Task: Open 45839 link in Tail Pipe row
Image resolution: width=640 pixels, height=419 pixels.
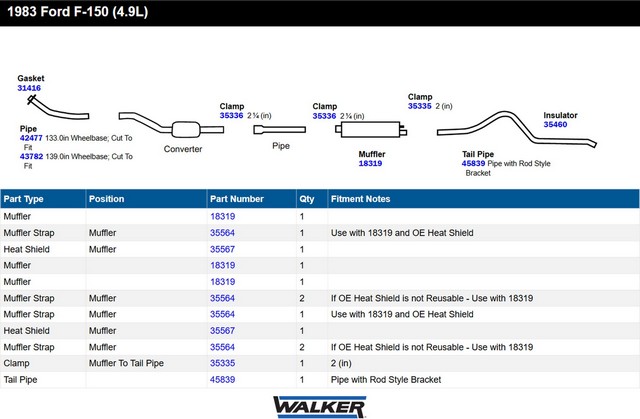Action: (222, 379)
